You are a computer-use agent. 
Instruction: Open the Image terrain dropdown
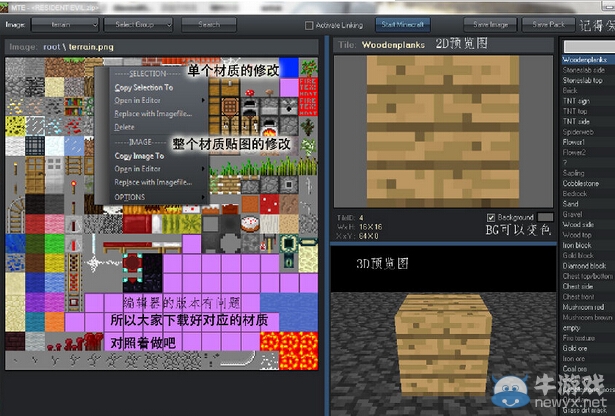pyautogui.click(x=65, y=25)
